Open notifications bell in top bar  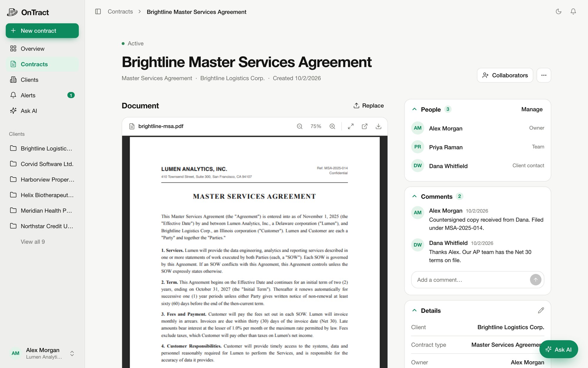click(x=573, y=11)
